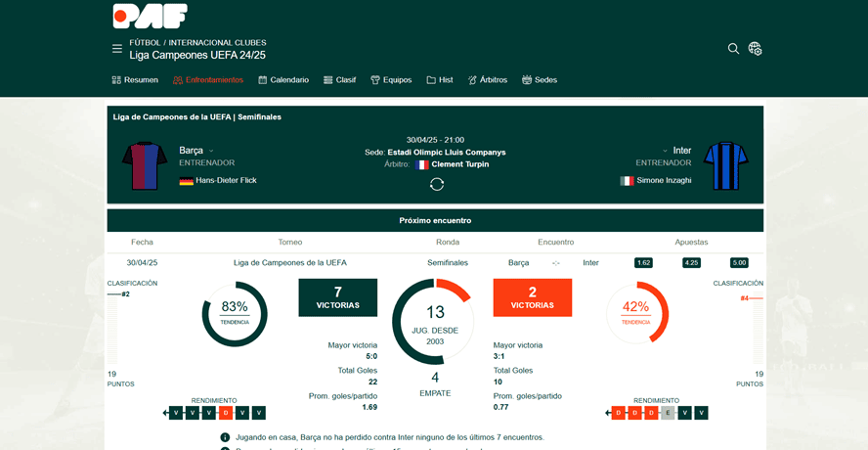Click the French flag beside Clement Turpin
This screenshot has height=450, width=868.
click(422, 164)
